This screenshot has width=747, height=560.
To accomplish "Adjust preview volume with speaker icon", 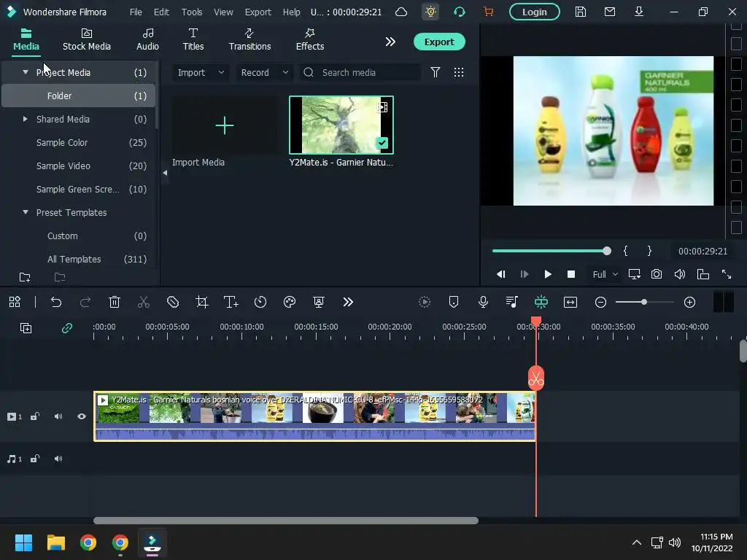I will (x=680, y=274).
